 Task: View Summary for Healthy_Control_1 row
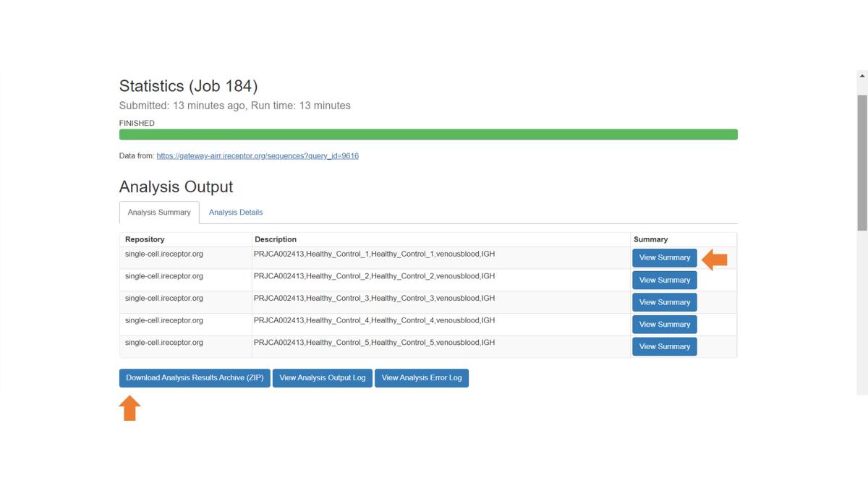(x=665, y=258)
